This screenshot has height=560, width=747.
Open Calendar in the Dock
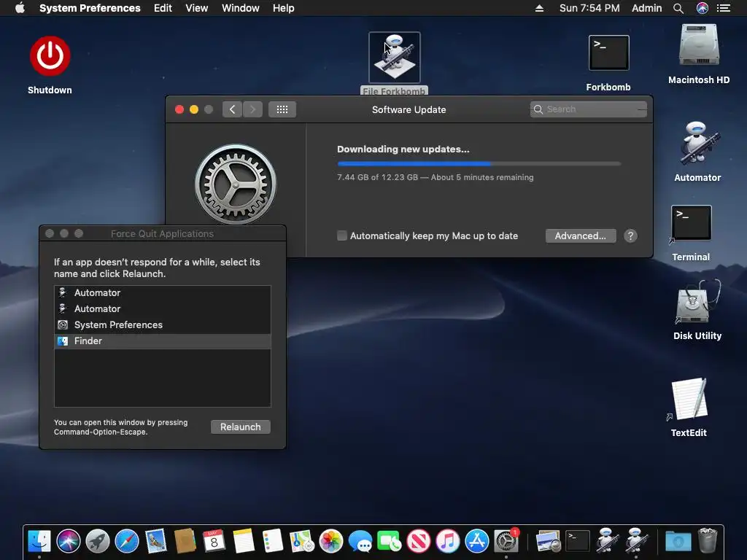tap(214, 542)
